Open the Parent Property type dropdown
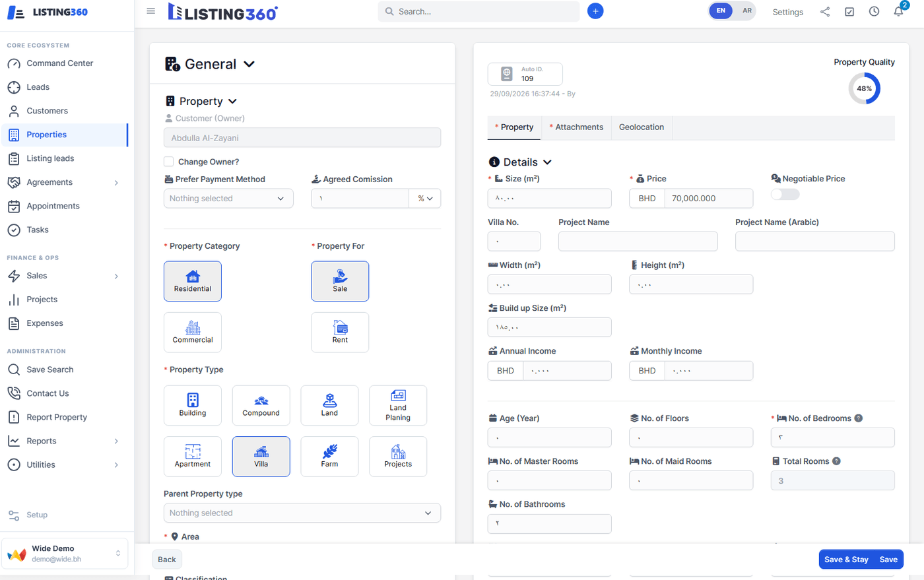The width and height of the screenshot is (924, 580). [x=302, y=513]
